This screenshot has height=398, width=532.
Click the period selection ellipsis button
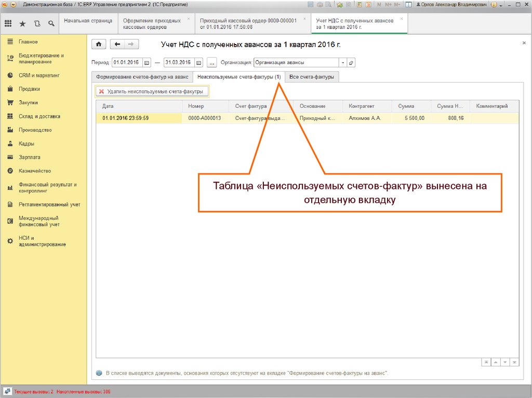[211, 63]
